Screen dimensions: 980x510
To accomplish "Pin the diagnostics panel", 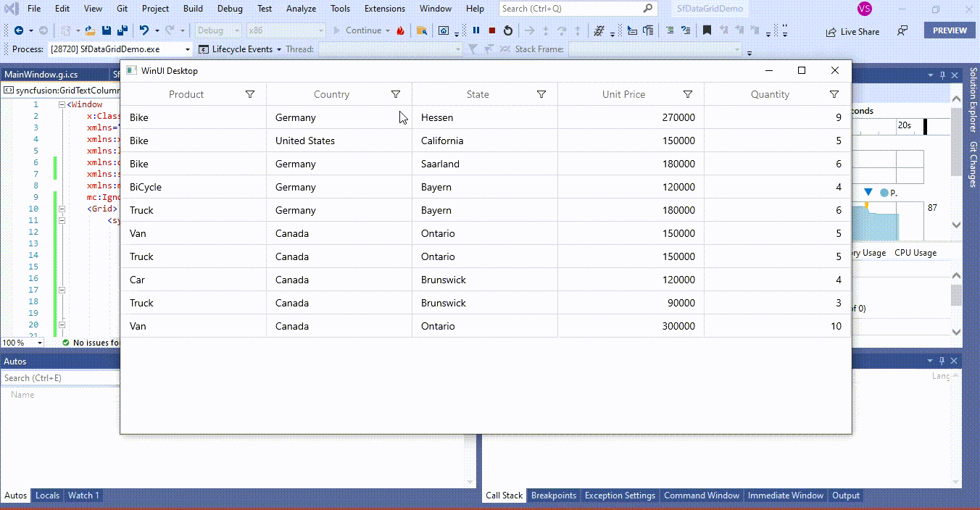I will coord(943,75).
